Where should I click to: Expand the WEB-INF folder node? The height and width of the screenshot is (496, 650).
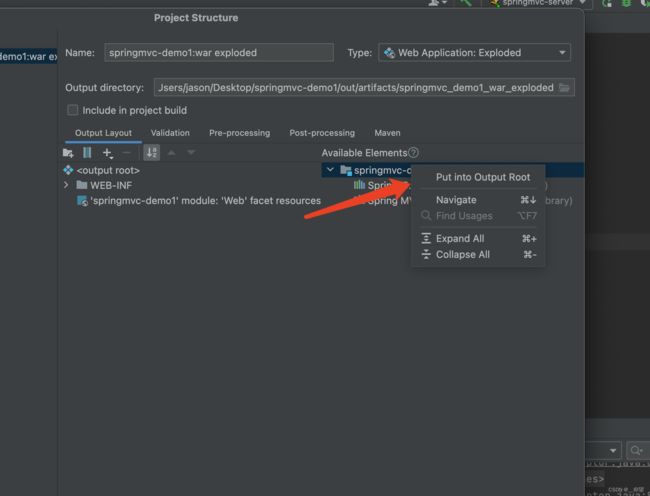pos(66,185)
